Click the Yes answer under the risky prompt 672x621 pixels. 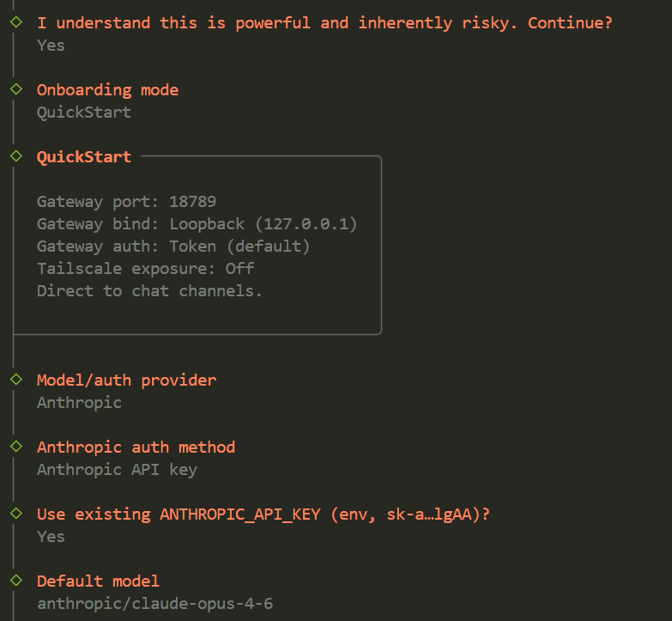pyautogui.click(x=51, y=45)
